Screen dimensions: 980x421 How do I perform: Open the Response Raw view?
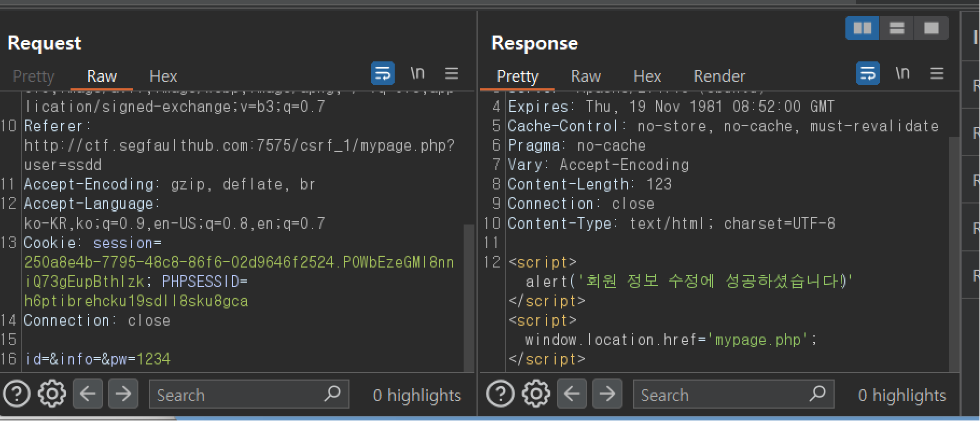(586, 76)
